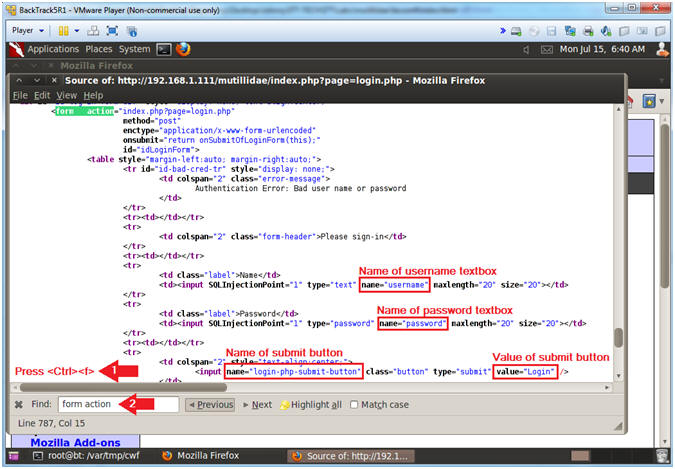Click the floppy disk device icon
The width and height of the screenshot is (675, 469).
coord(551,31)
